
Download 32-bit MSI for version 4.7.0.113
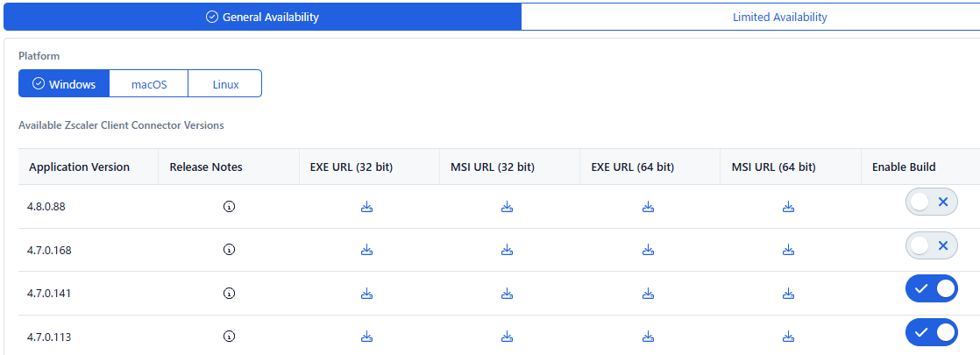pyautogui.click(x=507, y=337)
